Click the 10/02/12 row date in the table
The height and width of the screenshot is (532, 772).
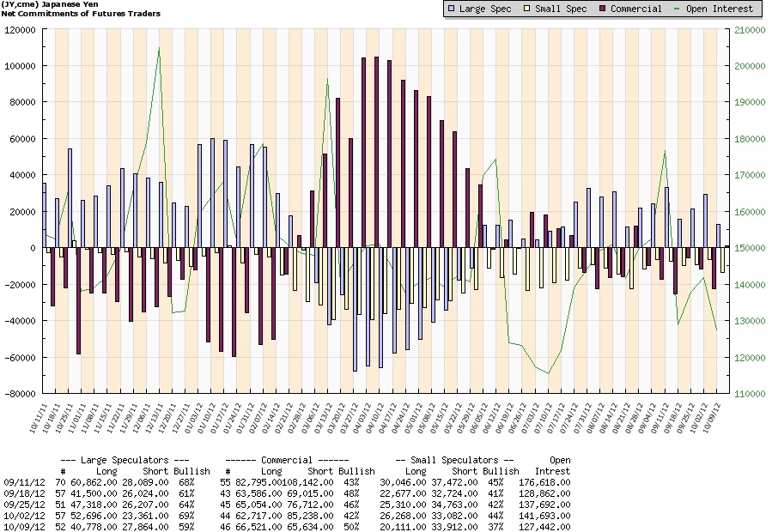[x=24, y=517]
